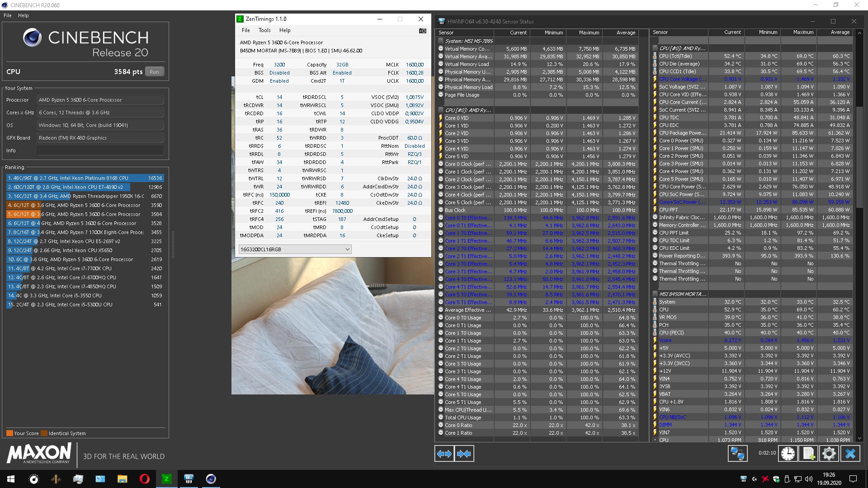
Task: Open the ZenTimings Tools menu
Action: 264,30
